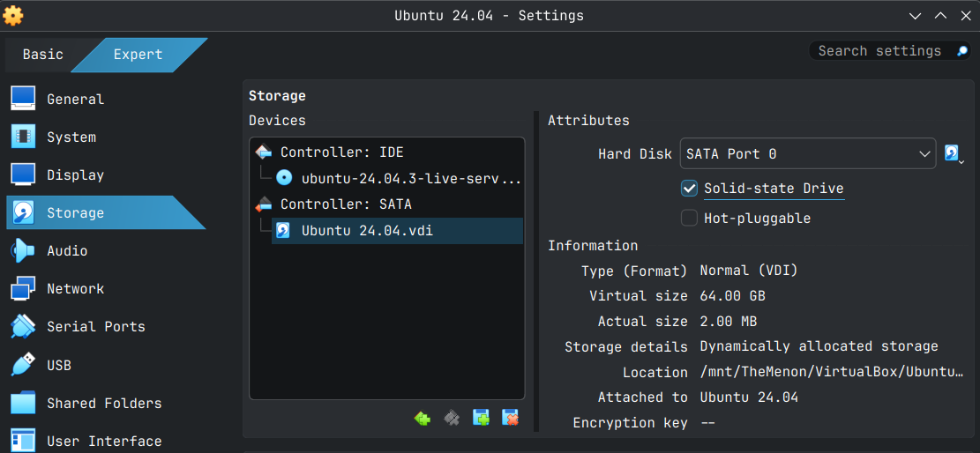This screenshot has width=980, height=453.
Task: Go to the Audio settings category
Action: [67, 251]
